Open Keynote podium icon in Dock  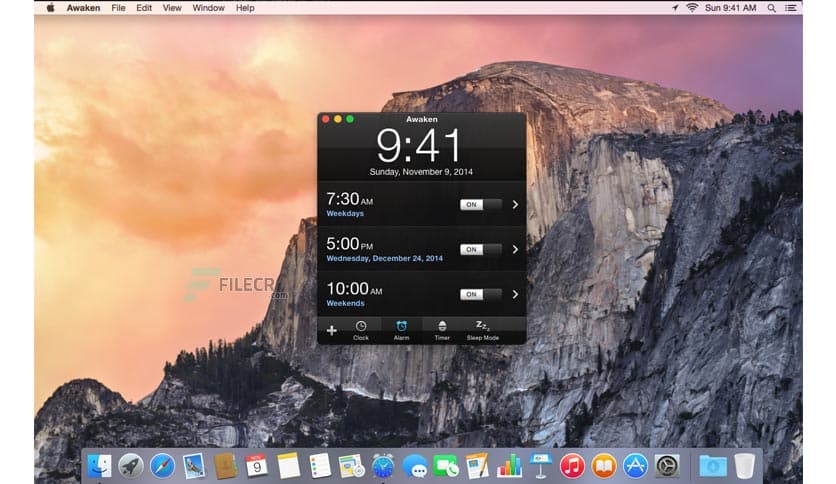[x=541, y=466]
